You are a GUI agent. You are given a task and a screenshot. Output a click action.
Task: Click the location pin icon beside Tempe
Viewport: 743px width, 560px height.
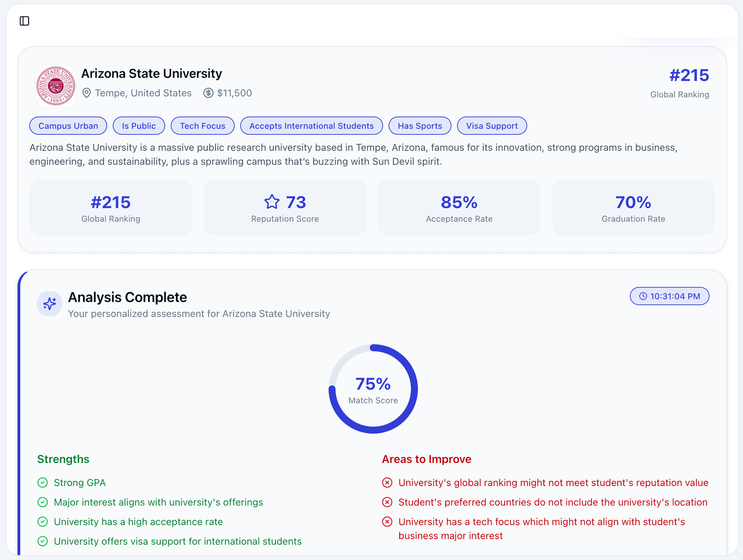tap(87, 93)
